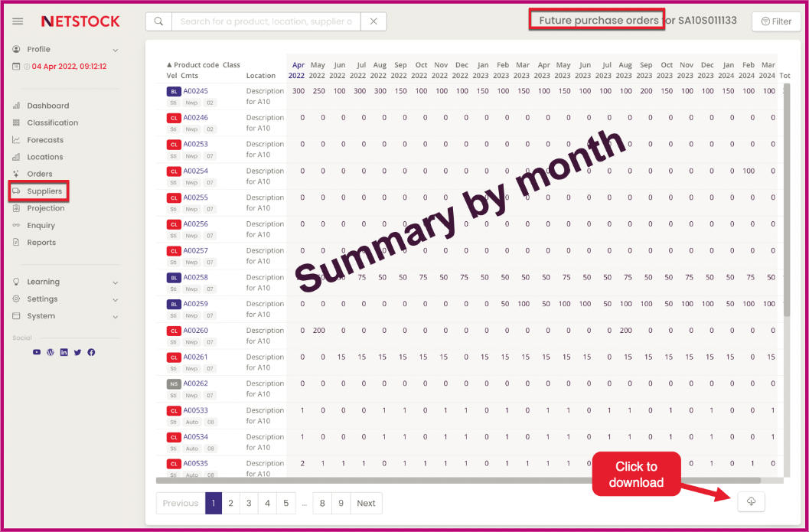The width and height of the screenshot is (809, 532).
Task: Open product code A00245 link
Action: pos(195,91)
